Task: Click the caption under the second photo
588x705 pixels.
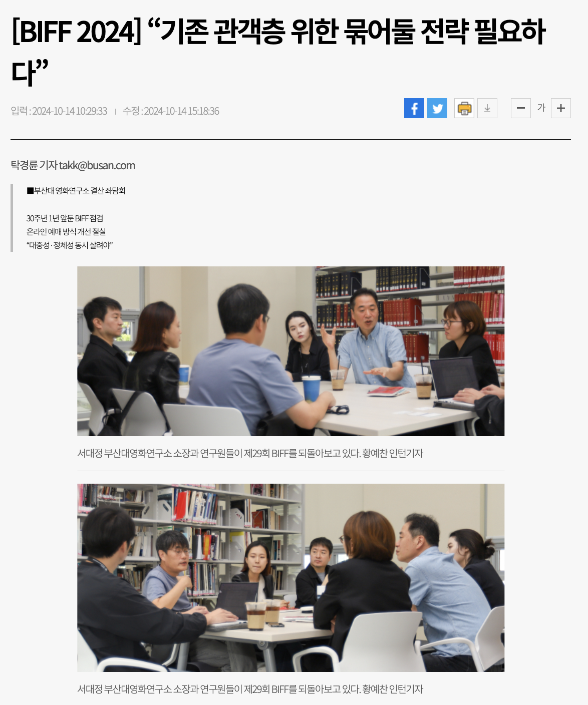Action: pos(250,689)
